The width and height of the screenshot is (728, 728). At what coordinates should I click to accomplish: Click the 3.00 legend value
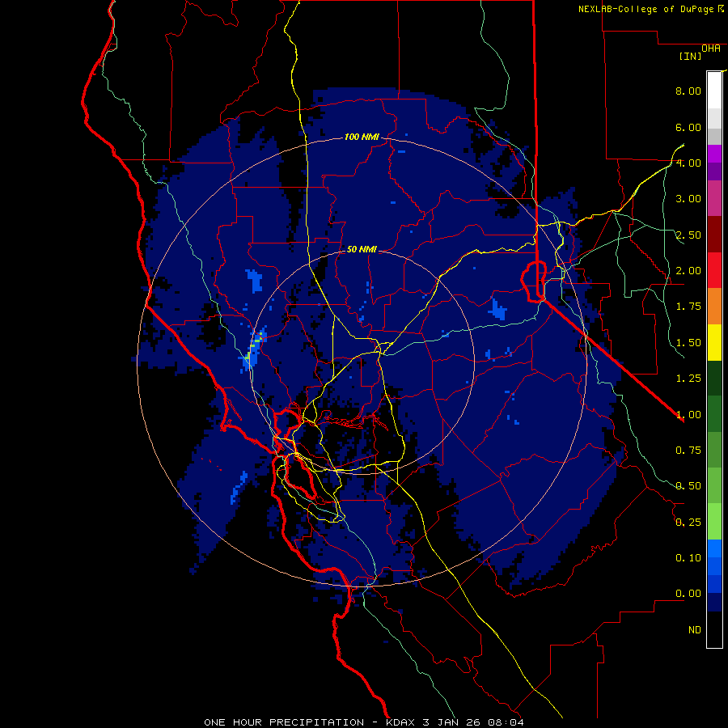688,199
